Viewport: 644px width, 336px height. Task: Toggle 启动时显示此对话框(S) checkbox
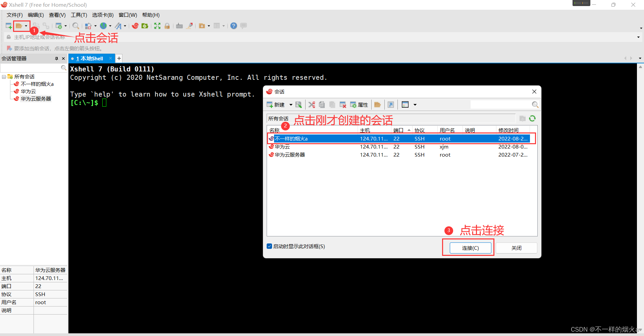click(x=269, y=246)
